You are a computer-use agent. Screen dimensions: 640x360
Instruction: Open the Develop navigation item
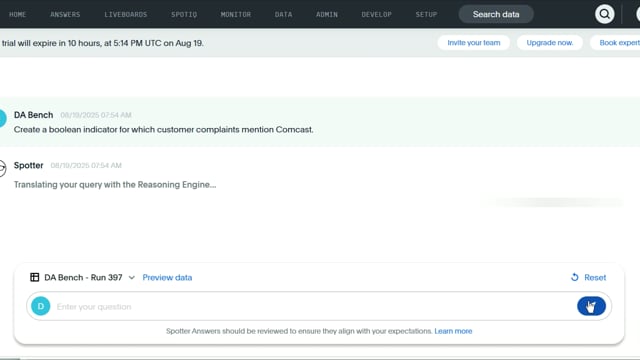[376, 14]
